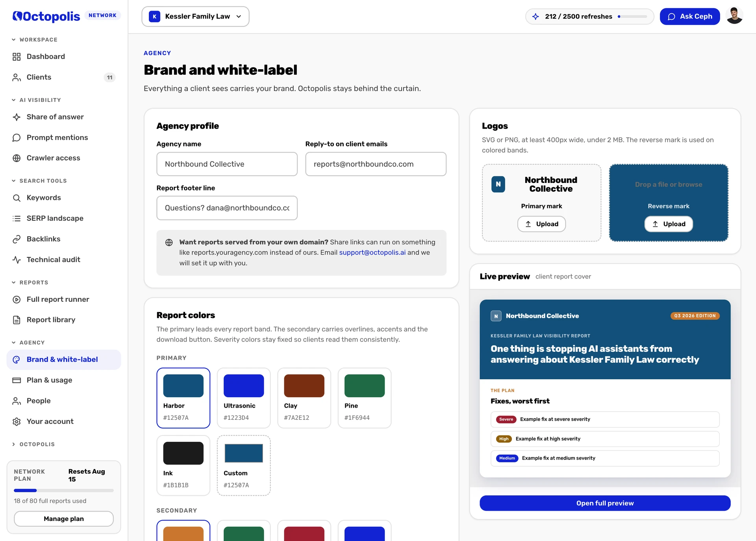Viewport: 756px width, 541px height.
Task: Click the Medium severity example row
Action: [x=605, y=458]
